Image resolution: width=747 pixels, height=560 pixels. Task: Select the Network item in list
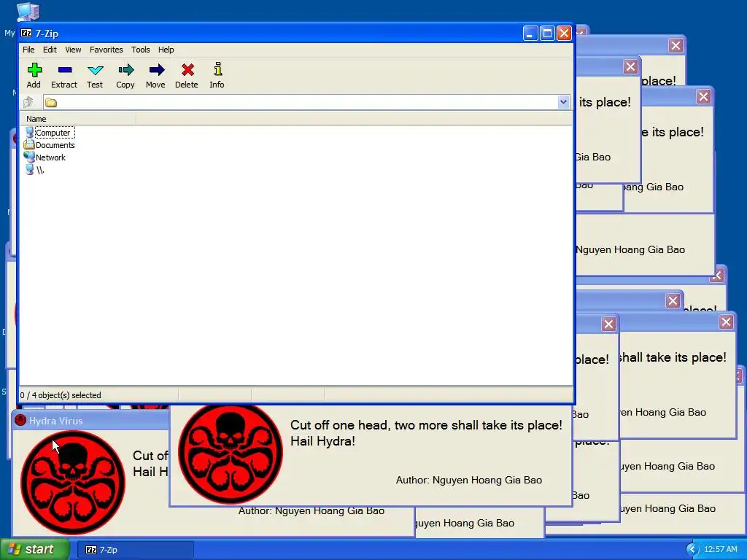[44, 157]
